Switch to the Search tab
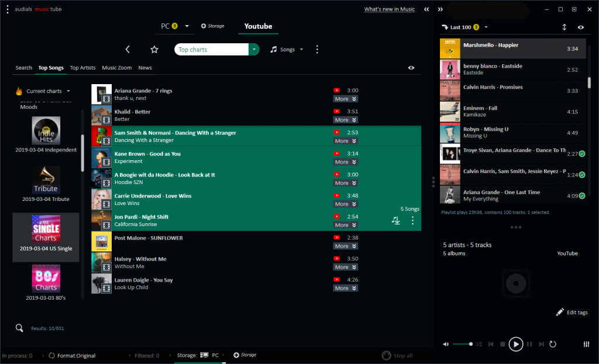 pos(23,68)
